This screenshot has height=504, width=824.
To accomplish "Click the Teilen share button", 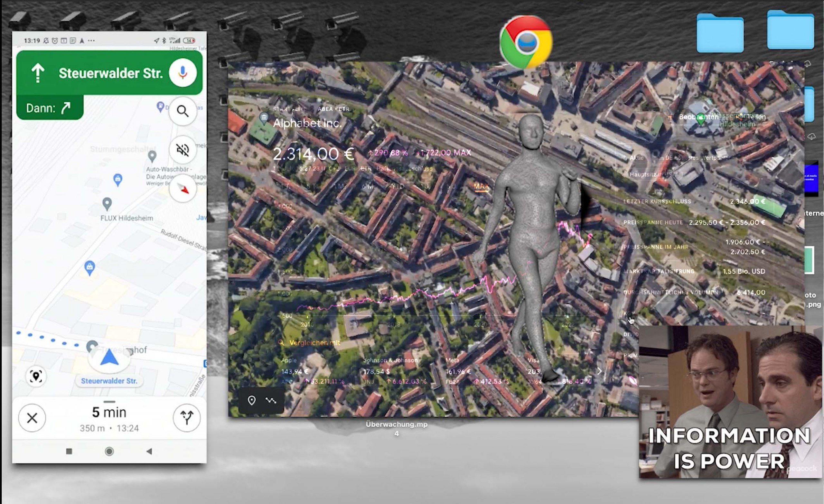I will pos(751,117).
